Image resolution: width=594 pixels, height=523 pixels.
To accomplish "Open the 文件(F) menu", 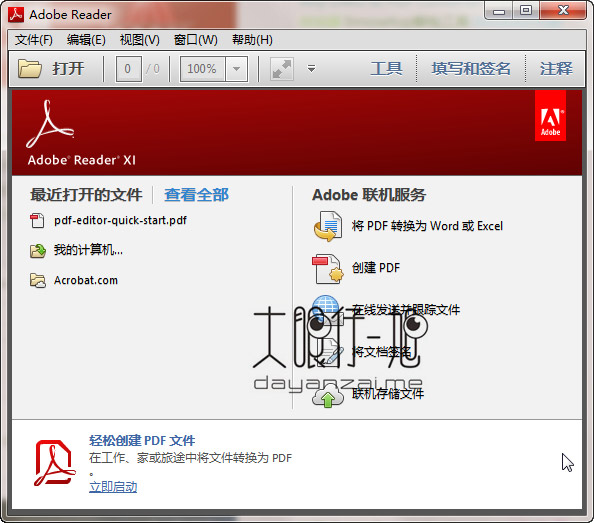I will coord(34,39).
